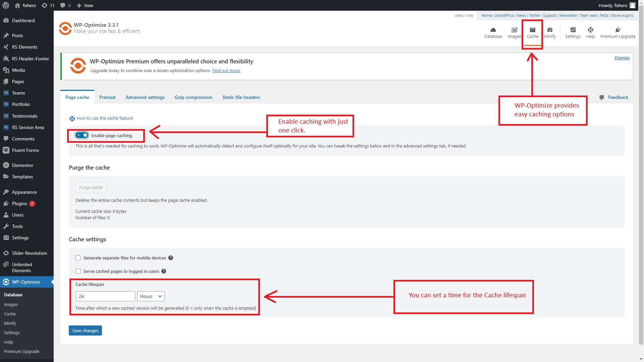Screen dimensions: 644x362
Task: Open the Dashboard sidebar item
Action: tap(27, 20)
